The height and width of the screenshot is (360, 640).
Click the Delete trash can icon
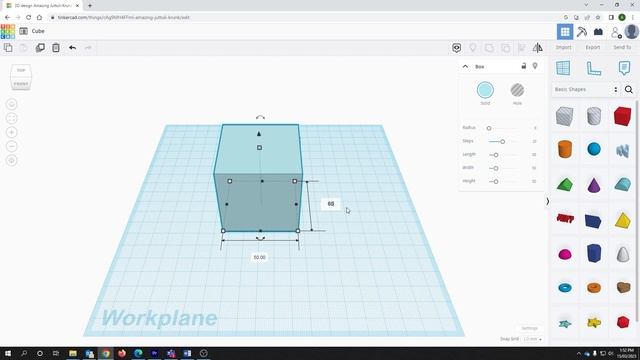(56, 48)
